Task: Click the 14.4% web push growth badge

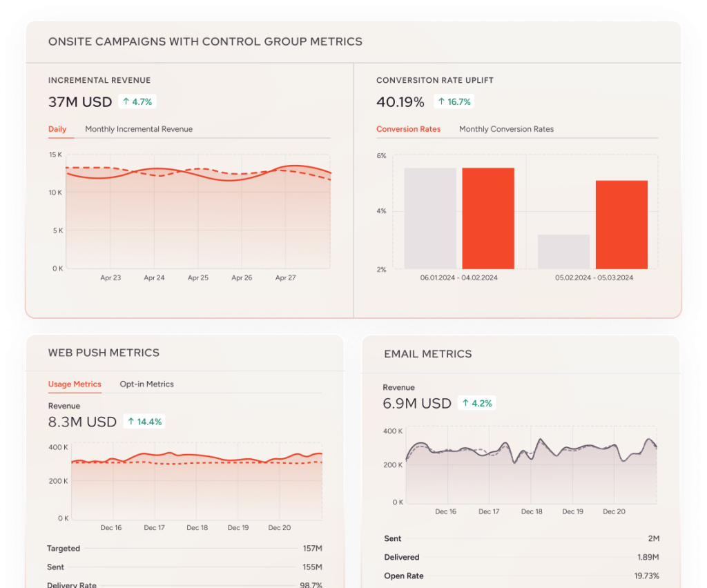Action: point(144,422)
